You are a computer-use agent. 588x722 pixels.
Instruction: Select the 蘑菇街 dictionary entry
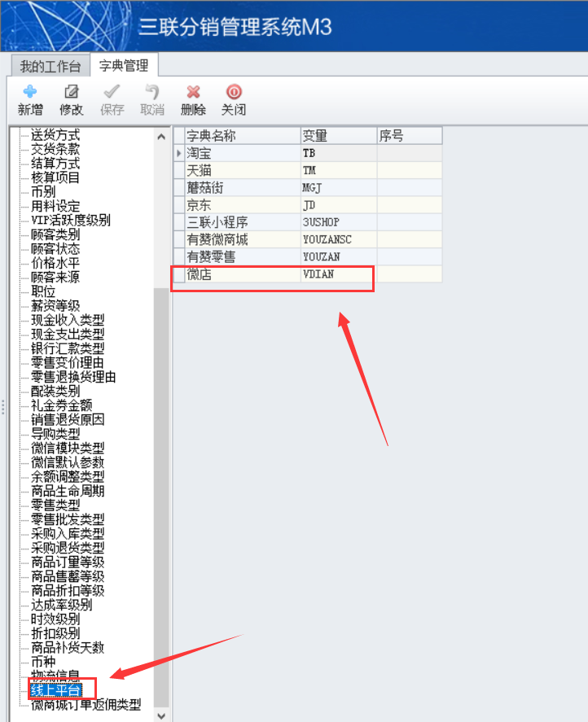243,187
